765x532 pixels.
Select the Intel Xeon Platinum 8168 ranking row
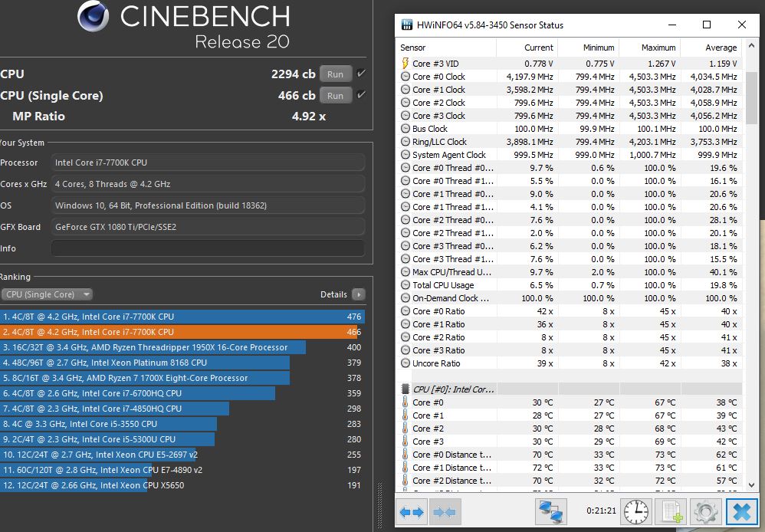point(182,363)
